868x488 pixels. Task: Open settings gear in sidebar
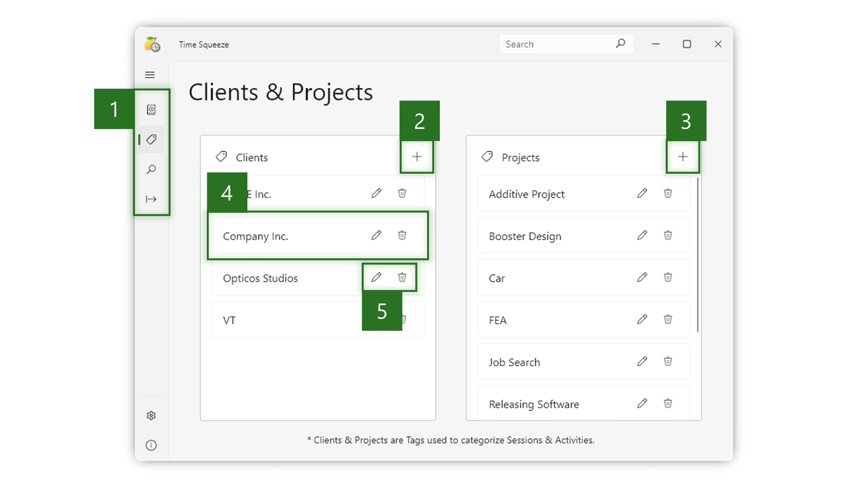pyautogui.click(x=151, y=416)
